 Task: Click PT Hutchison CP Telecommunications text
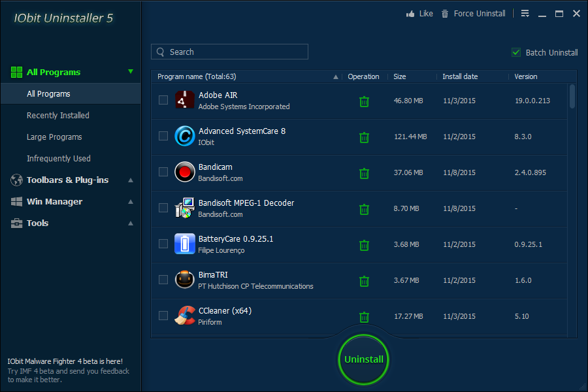tap(255, 286)
